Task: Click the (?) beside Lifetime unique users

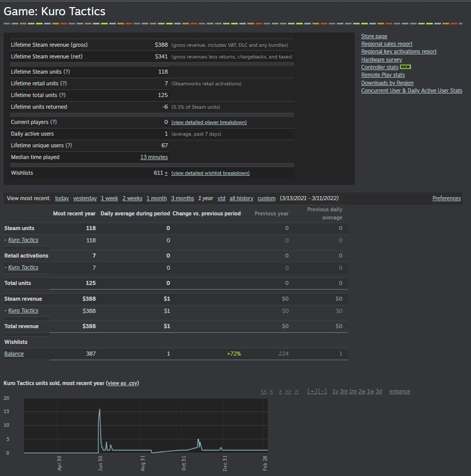Action: pos(69,145)
